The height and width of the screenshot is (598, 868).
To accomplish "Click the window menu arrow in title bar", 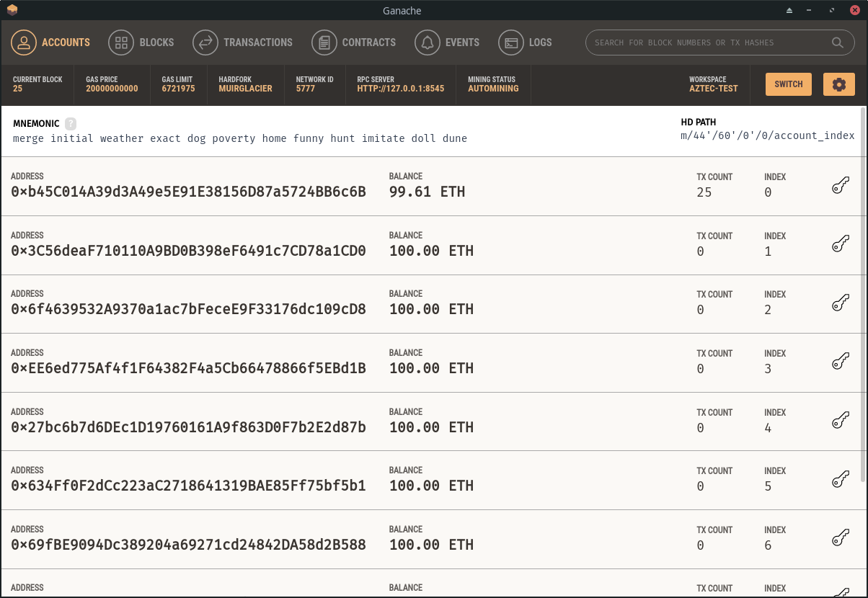I will coord(789,10).
